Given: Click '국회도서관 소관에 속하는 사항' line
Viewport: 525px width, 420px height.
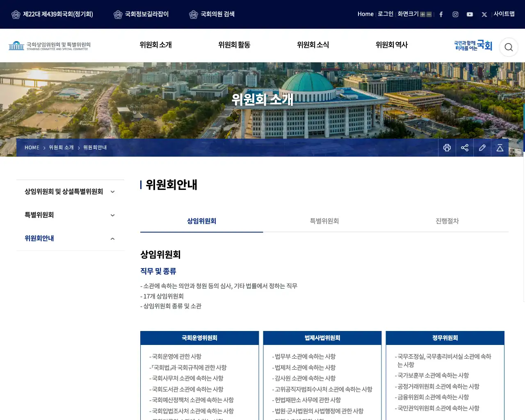Looking at the screenshot, I should coord(187,389).
